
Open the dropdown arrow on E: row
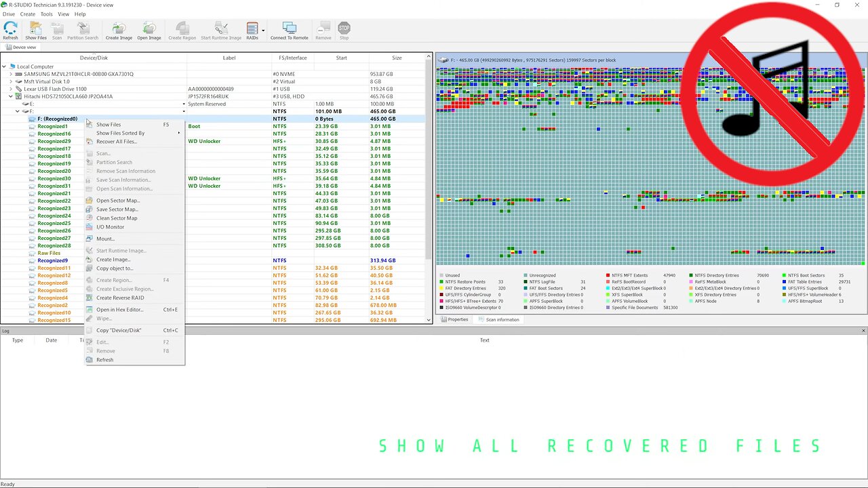[184, 104]
